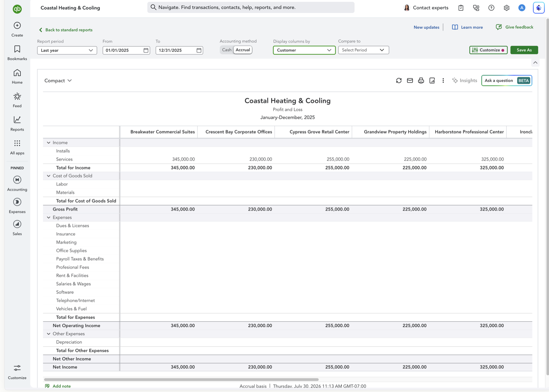Click Give feedback
Image resolution: width=549 pixels, height=392 pixels.
pyautogui.click(x=514, y=27)
